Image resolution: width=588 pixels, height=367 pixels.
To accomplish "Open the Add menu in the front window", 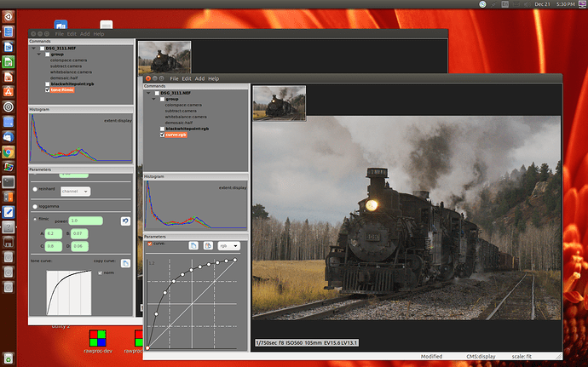I will [199, 78].
